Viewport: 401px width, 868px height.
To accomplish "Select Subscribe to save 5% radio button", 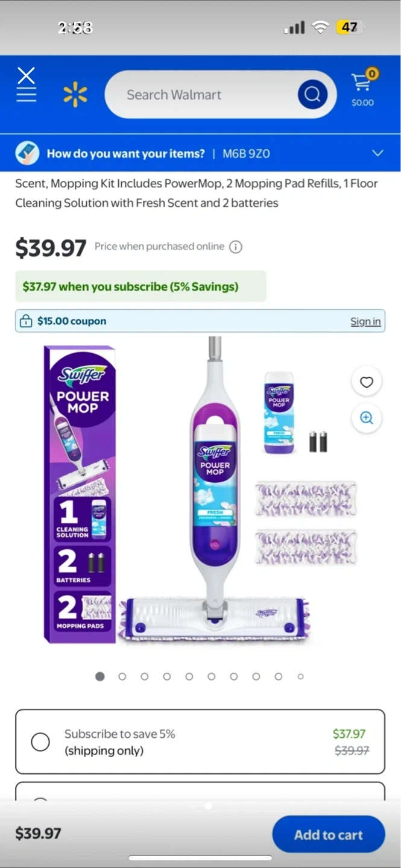I will [x=40, y=741].
